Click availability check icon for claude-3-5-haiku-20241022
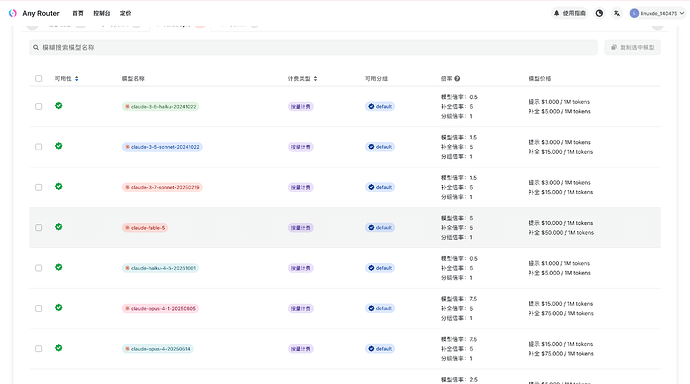Image resolution: width=690 pixels, height=384 pixels. 59,106
